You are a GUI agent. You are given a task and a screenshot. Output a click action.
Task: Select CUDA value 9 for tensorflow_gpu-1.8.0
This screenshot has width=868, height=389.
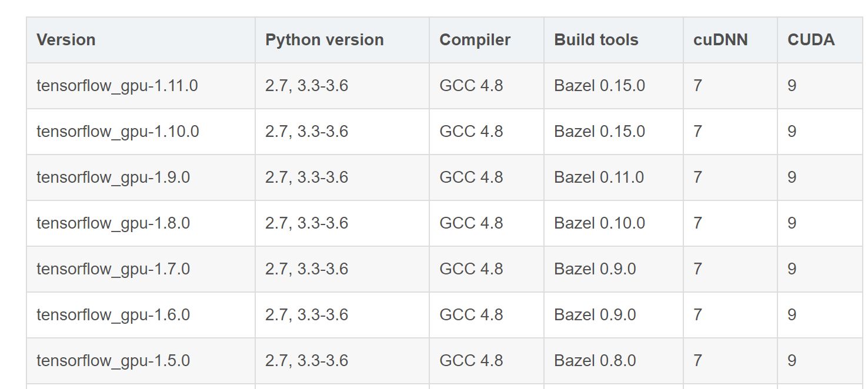pyautogui.click(x=820, y=223)
